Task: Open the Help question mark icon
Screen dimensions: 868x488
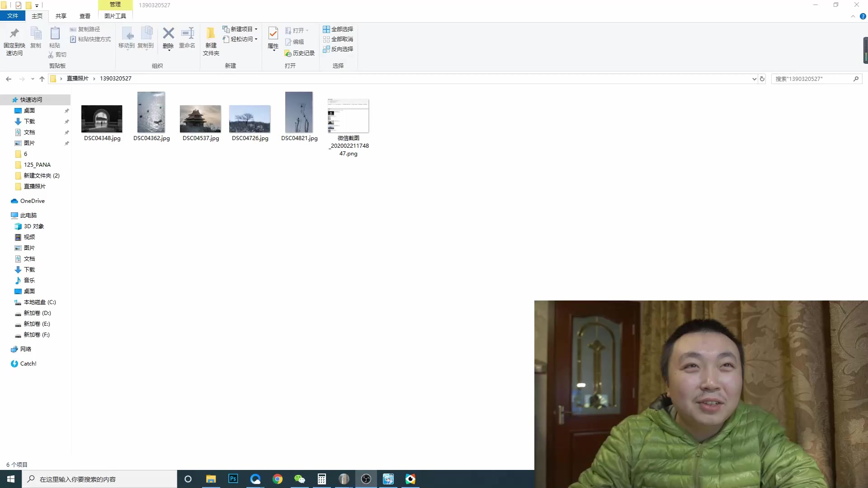Action: pos(863,16)
